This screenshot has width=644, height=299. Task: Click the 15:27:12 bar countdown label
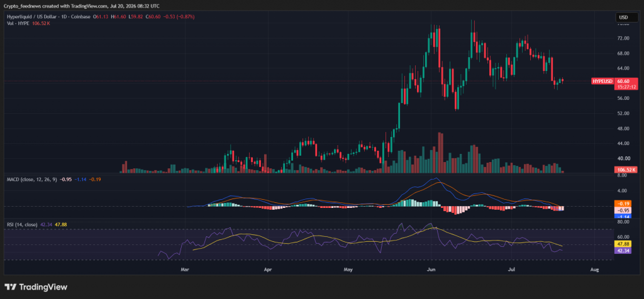point(626,87)
